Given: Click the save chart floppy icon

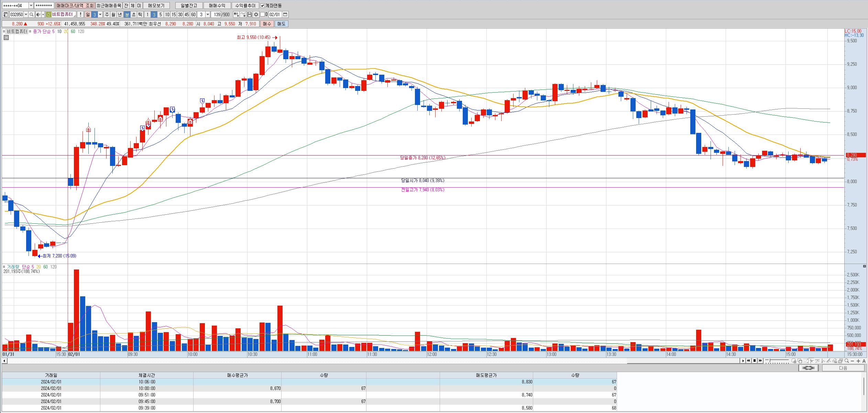Looking at the screenshot, I should tap(250, 14).
